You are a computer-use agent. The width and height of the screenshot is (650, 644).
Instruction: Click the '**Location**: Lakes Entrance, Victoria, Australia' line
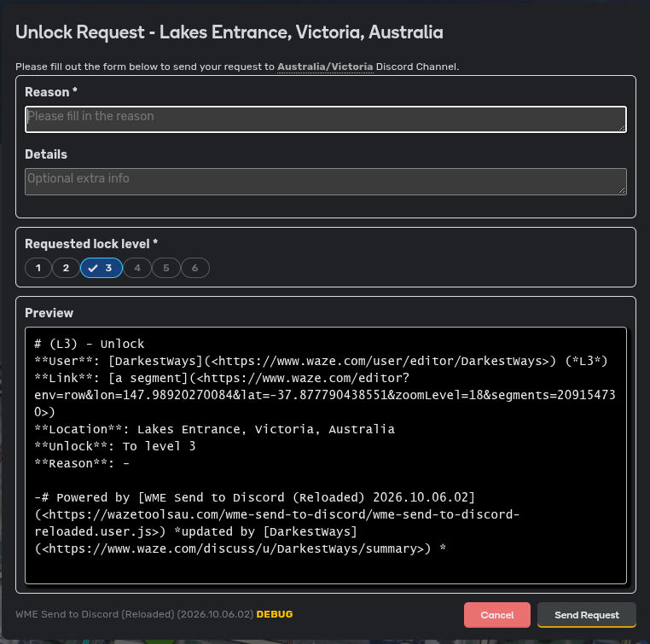click(214, 429)
